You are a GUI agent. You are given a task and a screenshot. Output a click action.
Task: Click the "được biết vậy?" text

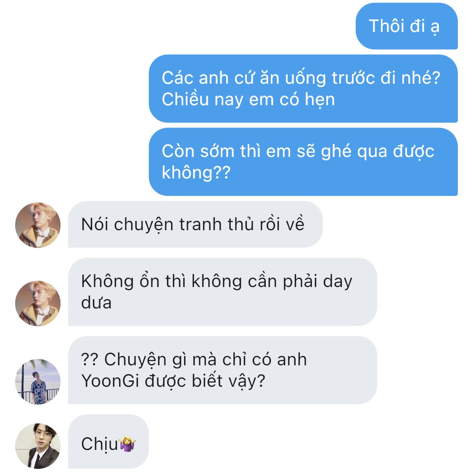(205, 381)
